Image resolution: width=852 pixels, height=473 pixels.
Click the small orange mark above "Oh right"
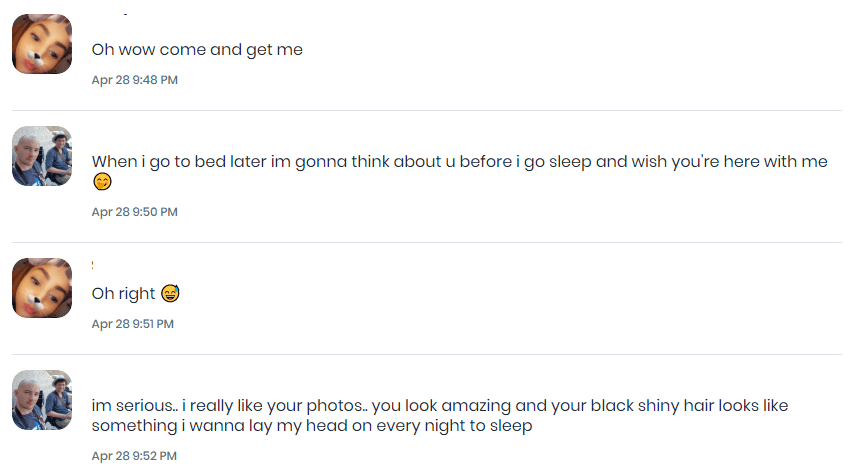click(x=93, y=265)
